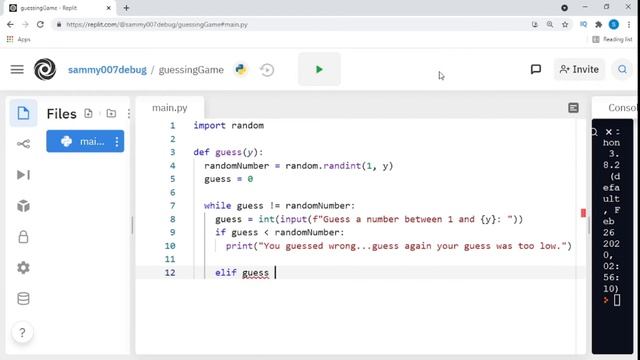
Task: Click the guessingGame repl name
Action: (191, 70)
